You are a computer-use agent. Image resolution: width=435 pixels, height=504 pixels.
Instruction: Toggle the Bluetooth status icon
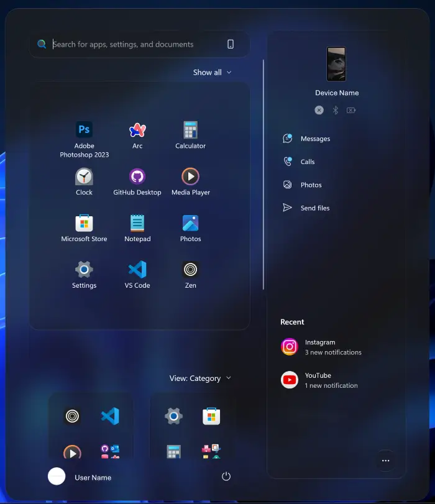(336, 110)
